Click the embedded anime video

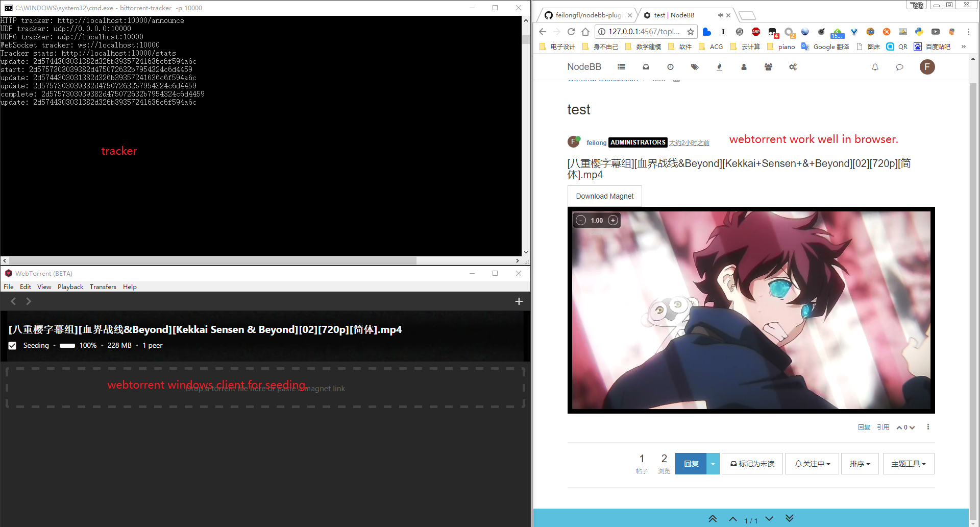pyautogui.click(x=751, y=310)
